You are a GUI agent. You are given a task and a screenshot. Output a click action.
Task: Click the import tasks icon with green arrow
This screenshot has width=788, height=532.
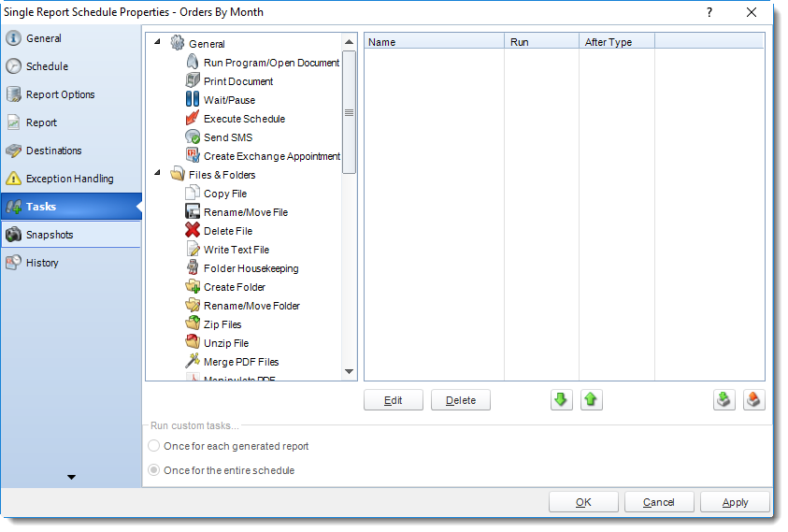click(x=724, y=400)
